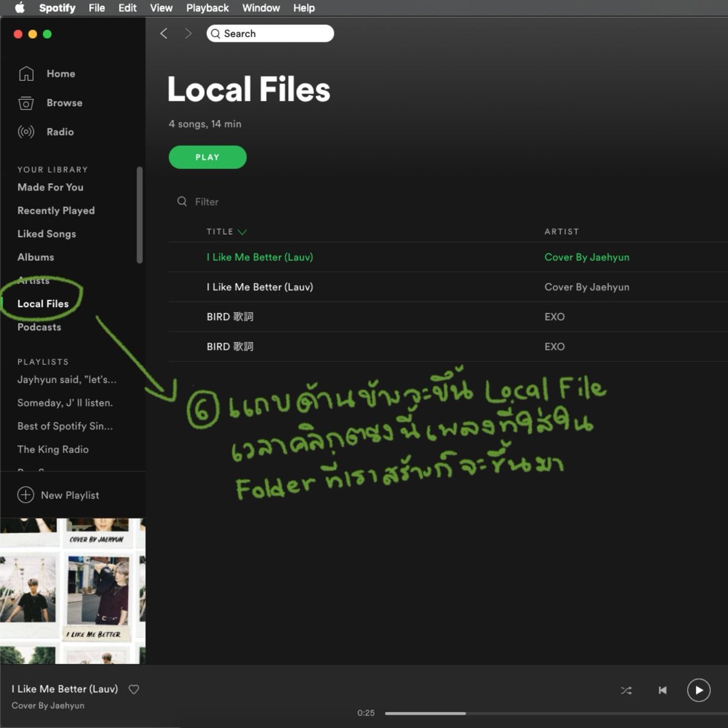
Task: Open Albums library section
Action: (36, 257)
